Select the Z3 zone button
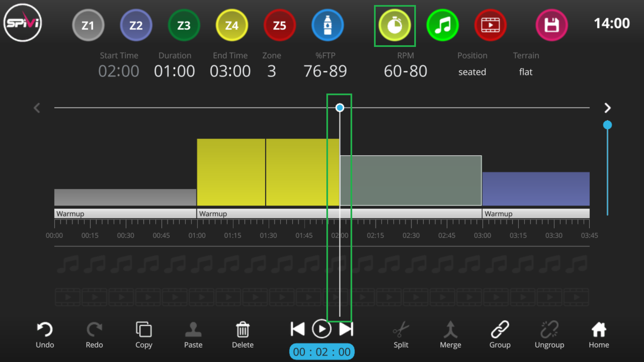The height and width of the screenshot is (362, 644). 184,25
